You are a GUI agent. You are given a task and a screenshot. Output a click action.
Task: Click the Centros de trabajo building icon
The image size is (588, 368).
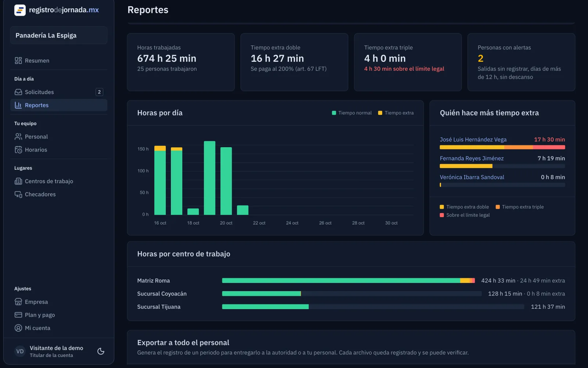18,181
